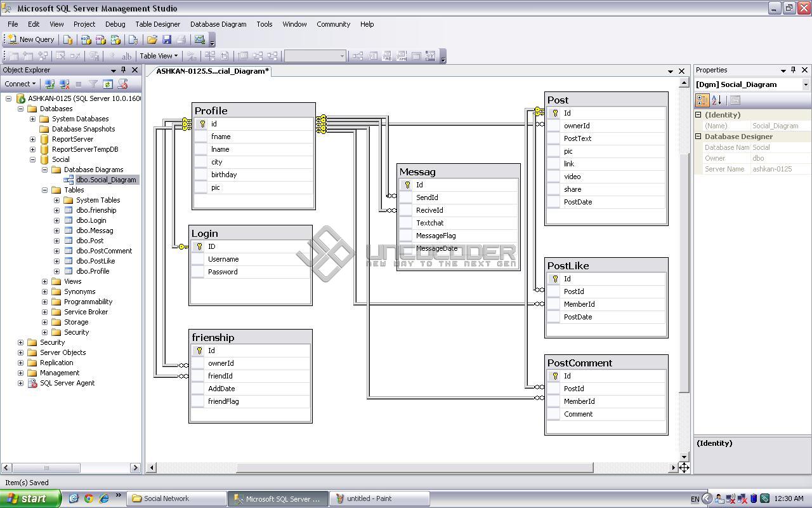Click the Connect Object Explorer icon
812x508 pixels.
[49, 84]
